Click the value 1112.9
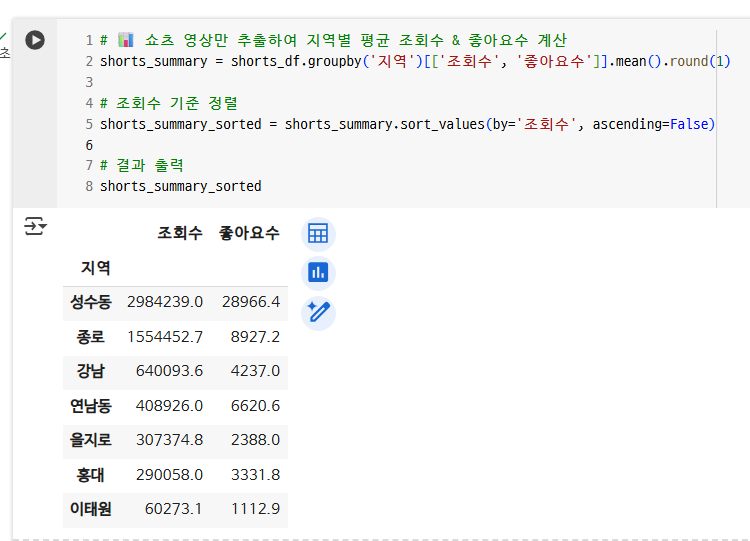 (255, 509)
